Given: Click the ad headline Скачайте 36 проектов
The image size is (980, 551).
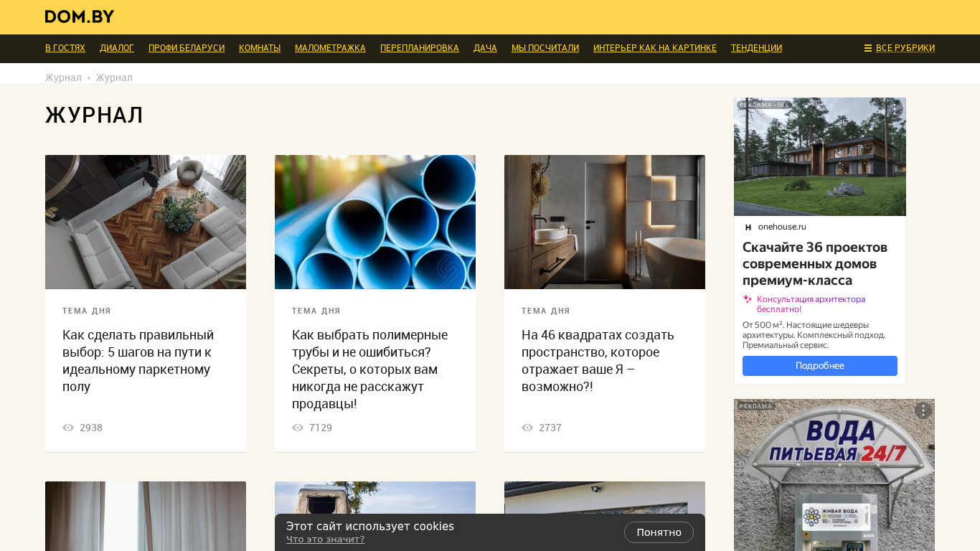Looking at the screenshot, I should coord(815,264).
